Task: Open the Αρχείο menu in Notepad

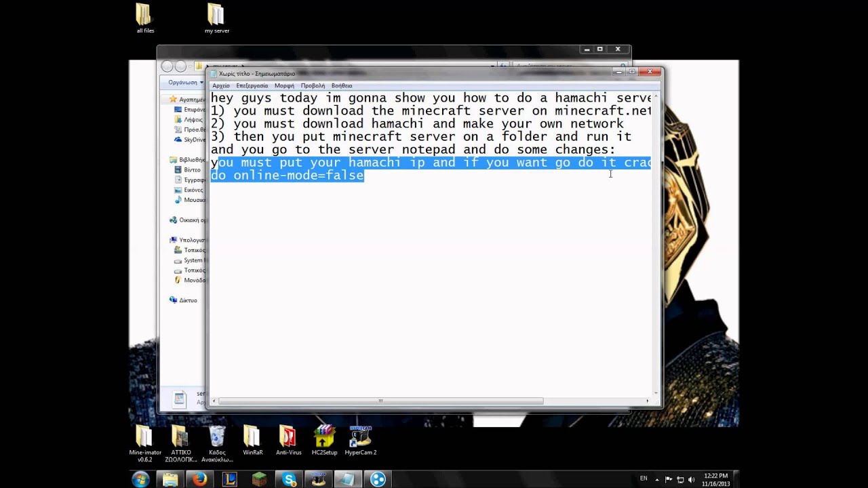Action: tap(221, 86)
